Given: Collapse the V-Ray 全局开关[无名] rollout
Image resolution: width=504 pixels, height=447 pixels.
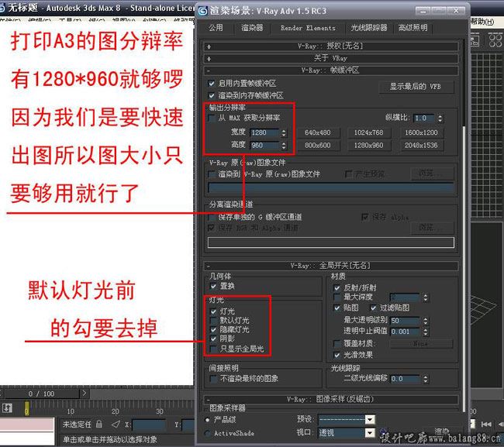Looking at the screenshot, I should click(x=331, y=266).
